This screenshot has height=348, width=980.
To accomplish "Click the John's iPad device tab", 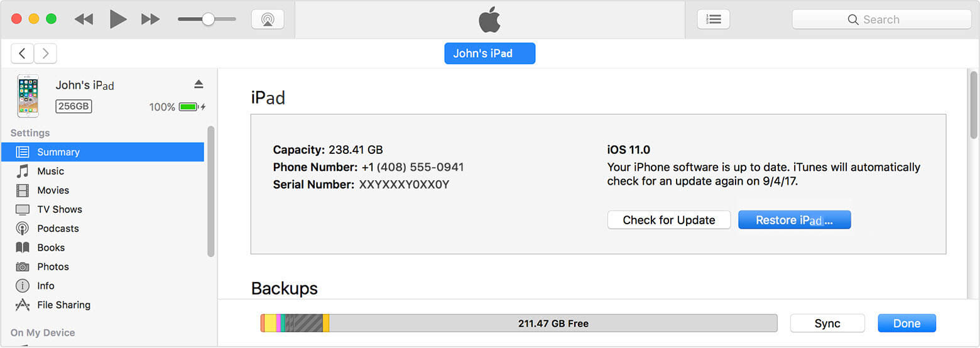I will [x=489, y=53].
